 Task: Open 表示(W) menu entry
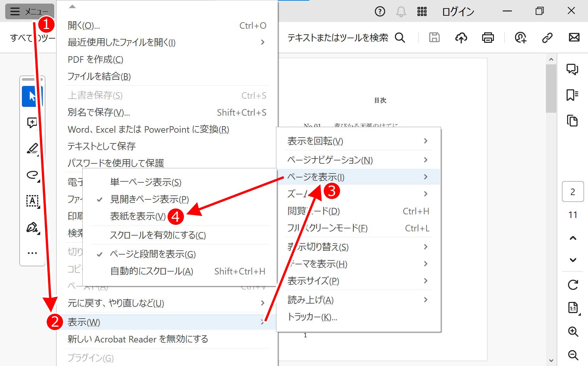click(167, 322)
